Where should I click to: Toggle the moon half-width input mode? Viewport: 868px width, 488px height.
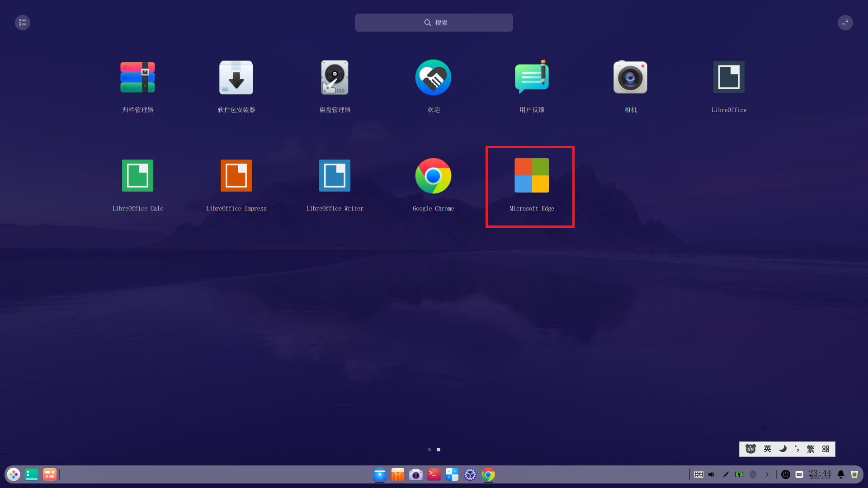(x=783, y=449)
